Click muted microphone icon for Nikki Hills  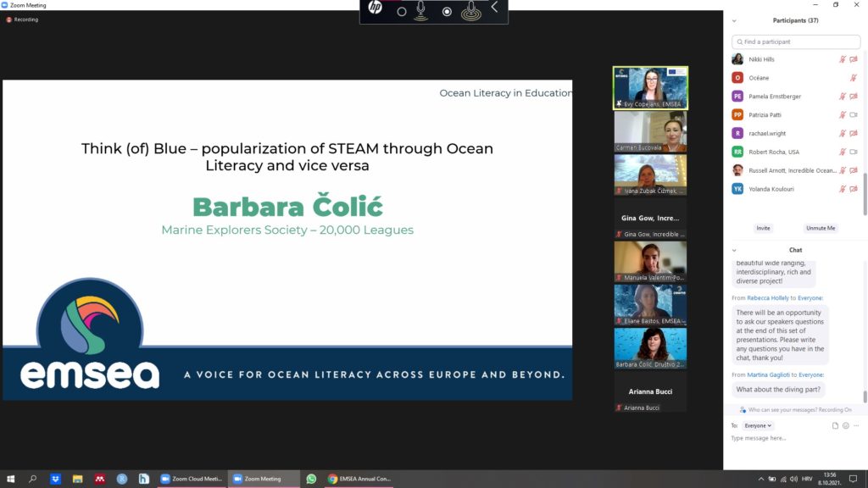point(842,59)
